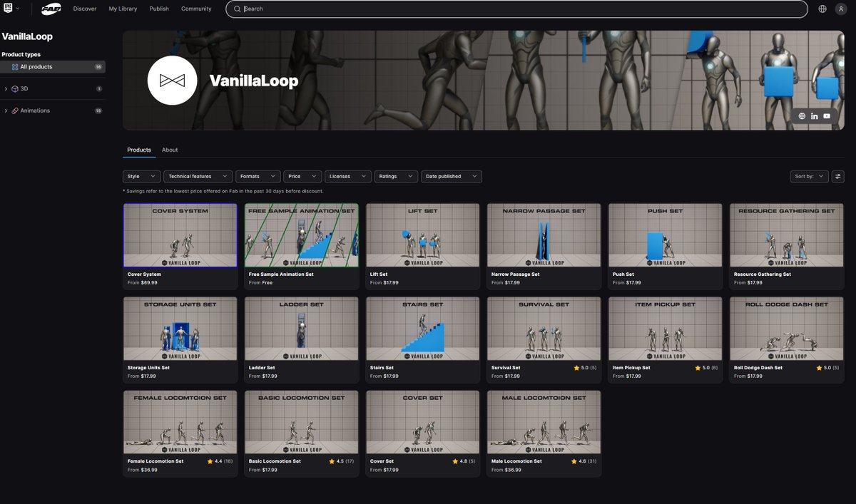Open the Basic Locomotion Set thumbnail
Viewport: 856px width, 504px height.
301,422
